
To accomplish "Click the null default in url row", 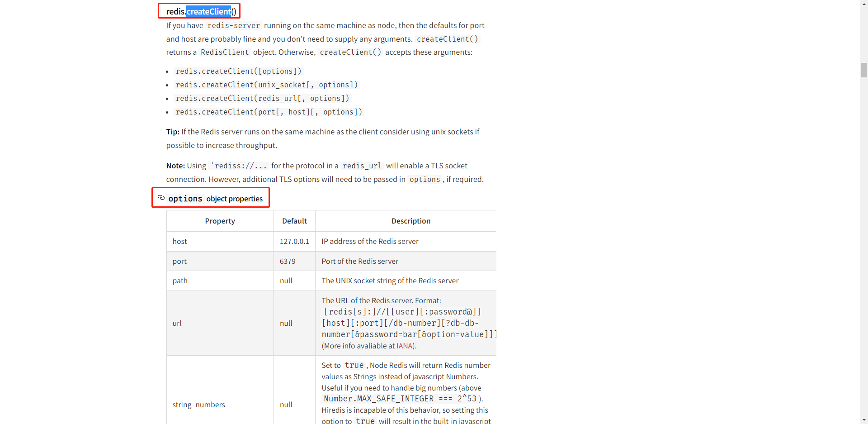I will tap(294, 323).
